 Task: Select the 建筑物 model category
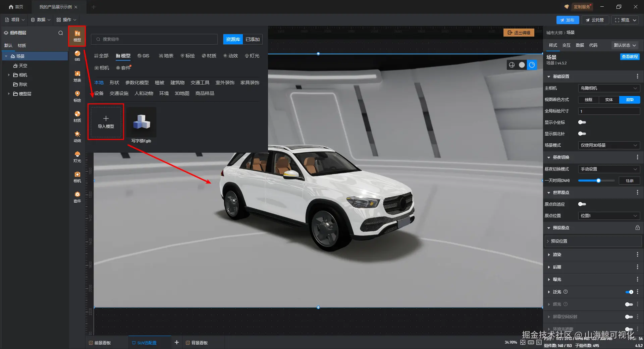click(177, 83)
